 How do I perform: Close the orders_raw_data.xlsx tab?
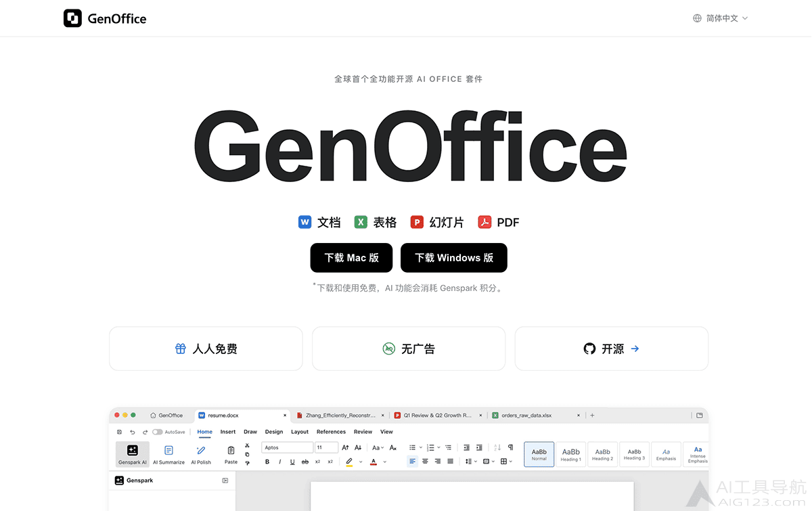(x=579, y=416)
